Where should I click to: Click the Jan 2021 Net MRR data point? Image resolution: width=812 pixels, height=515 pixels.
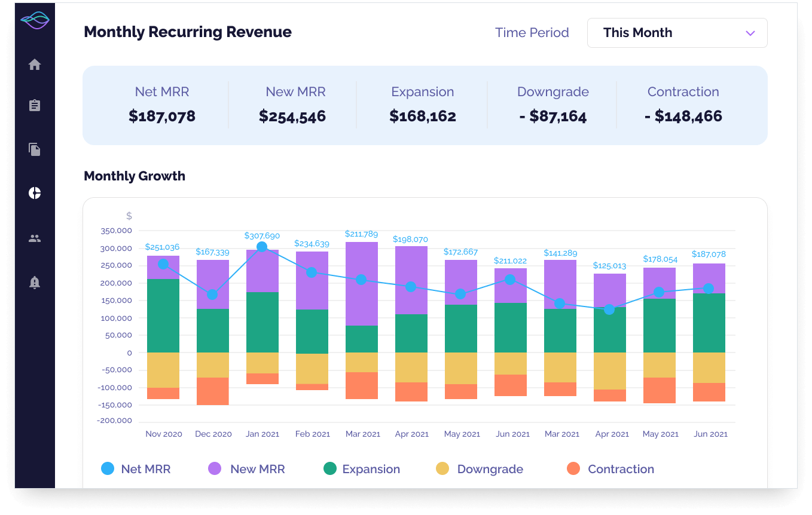(x=262, y=247)
